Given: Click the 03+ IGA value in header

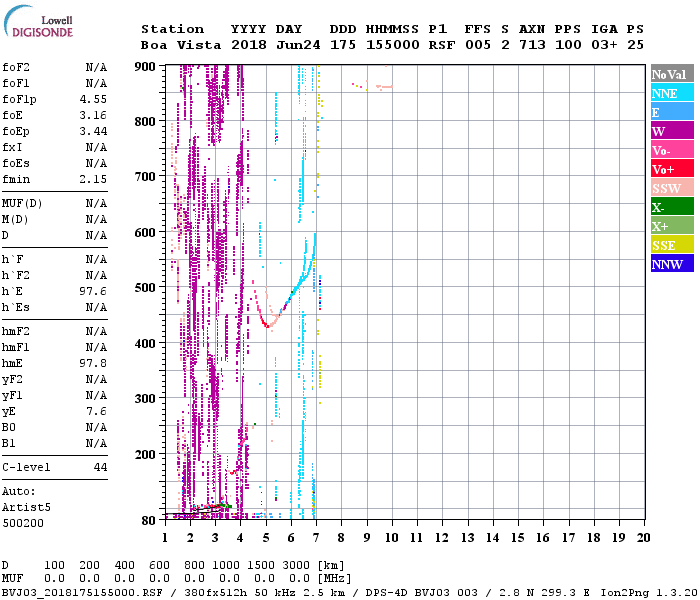Looking at the screenshot, I should click(x=604, y=45).
